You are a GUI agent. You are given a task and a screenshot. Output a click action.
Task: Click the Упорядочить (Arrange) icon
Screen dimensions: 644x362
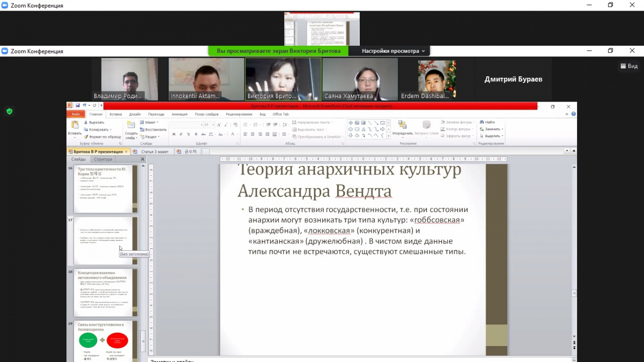click(402, 125)
